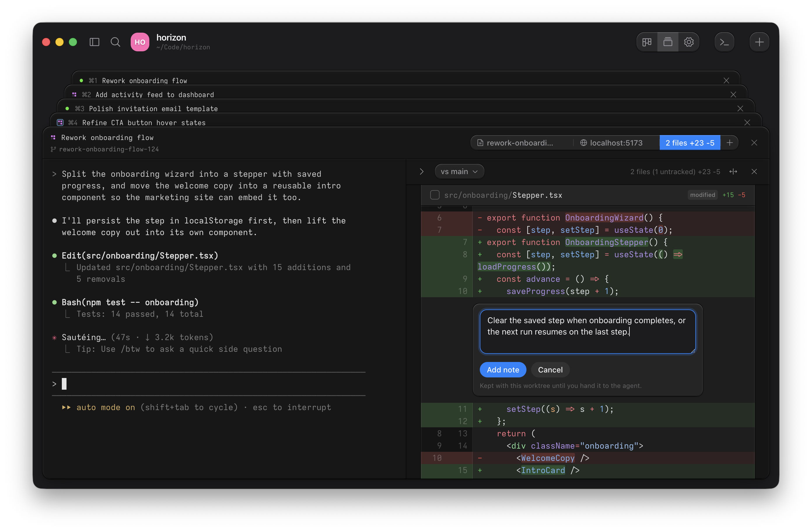Click the rework-onboarding-flow-124 branch label

click(x=108, y=149)
